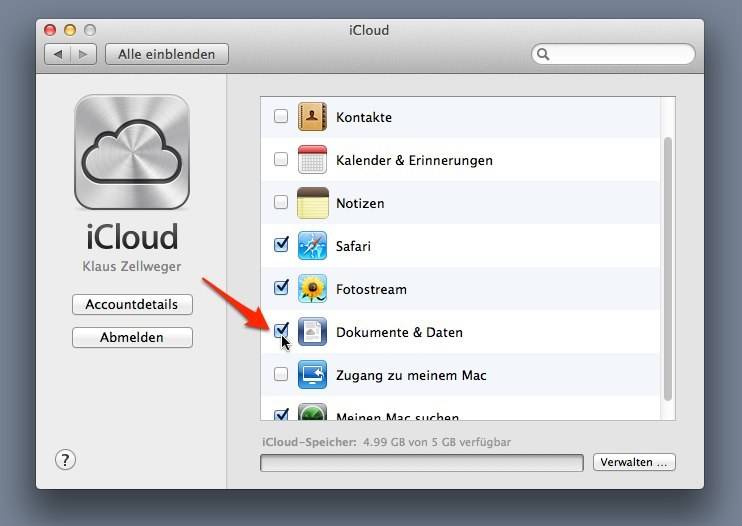Screen dimensions: 742x526
Task: Click the yellow Notizen notepad icon
Action: (312, 203)
